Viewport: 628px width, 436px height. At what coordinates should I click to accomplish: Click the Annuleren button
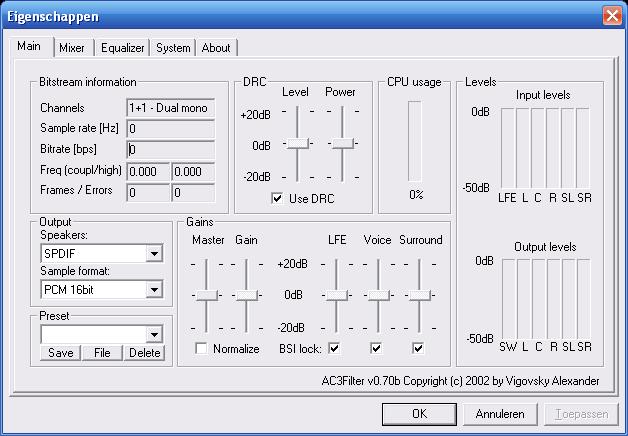click(x=500, y=414)
